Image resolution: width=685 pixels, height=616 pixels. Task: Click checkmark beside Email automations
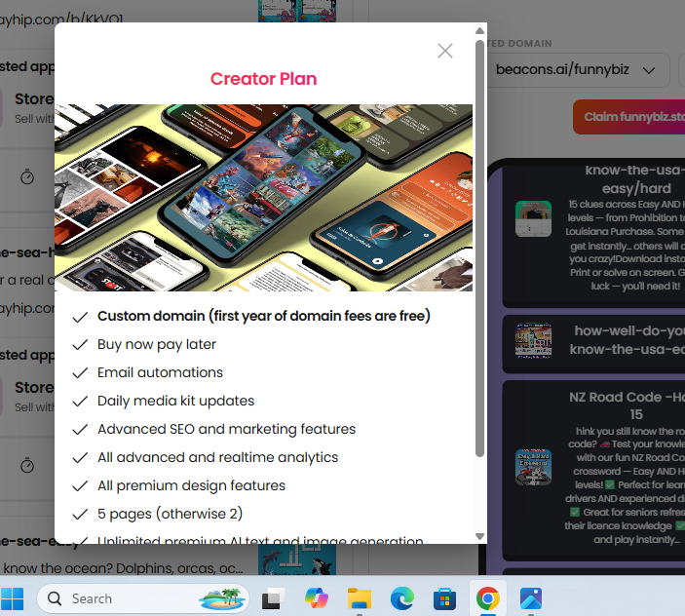click(80, 373)
